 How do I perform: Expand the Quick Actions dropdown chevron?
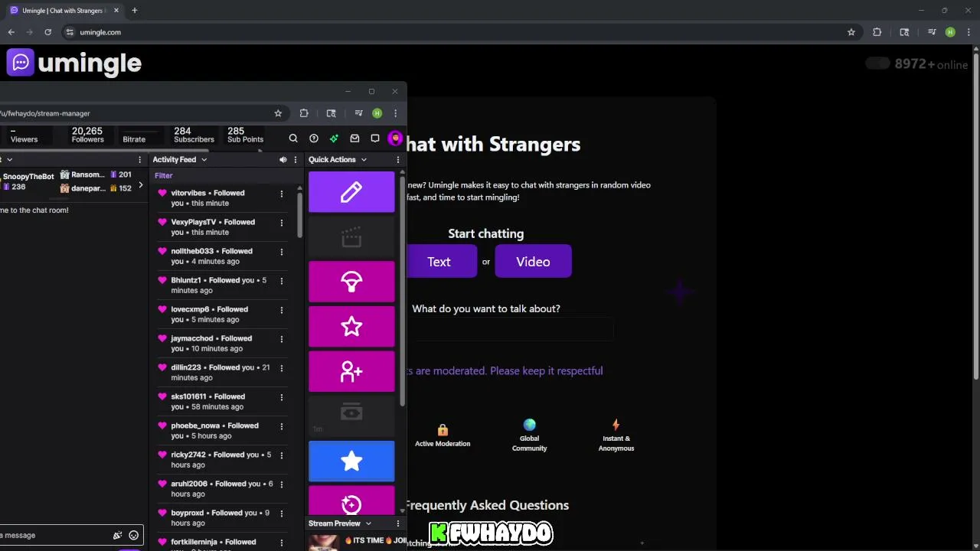[364, 160]
